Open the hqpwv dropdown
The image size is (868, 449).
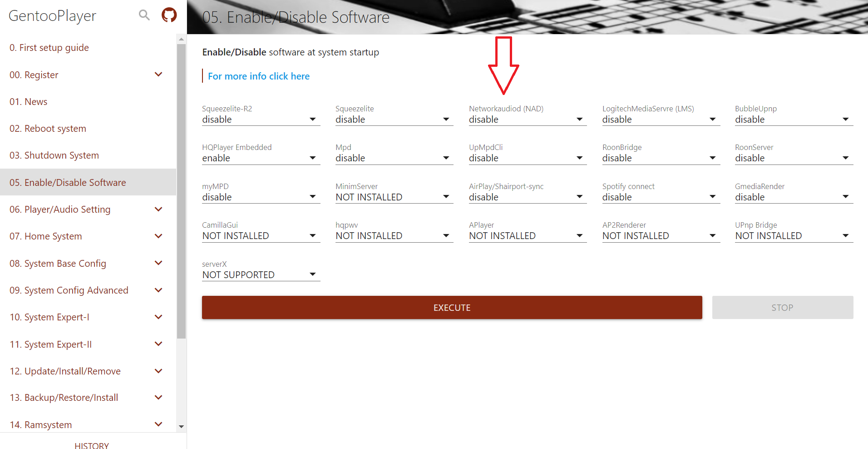(394, 236)
